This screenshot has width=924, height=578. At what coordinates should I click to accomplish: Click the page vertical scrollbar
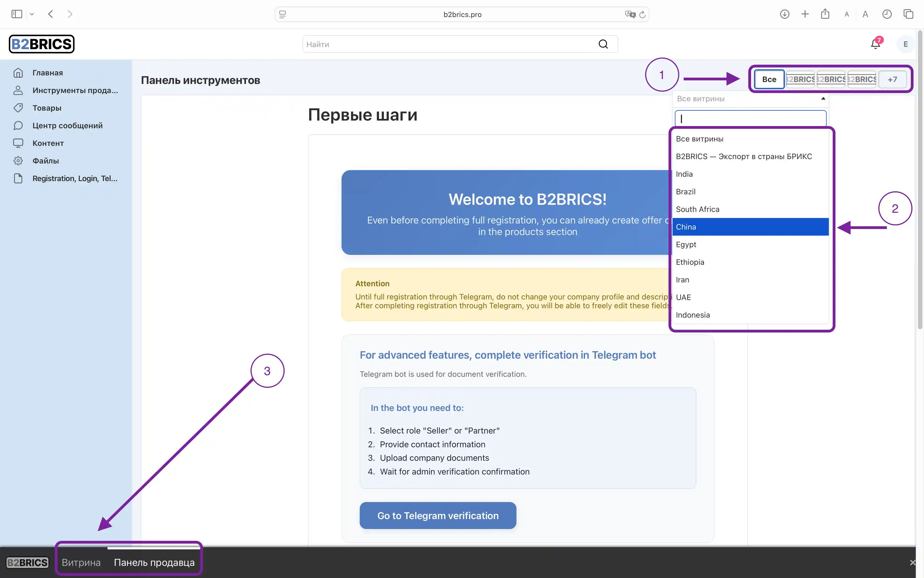(920, 180)
